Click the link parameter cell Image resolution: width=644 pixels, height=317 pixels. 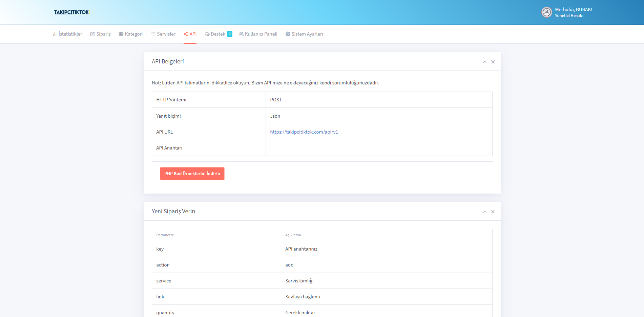pyautogui.click(x=216, y=297)
